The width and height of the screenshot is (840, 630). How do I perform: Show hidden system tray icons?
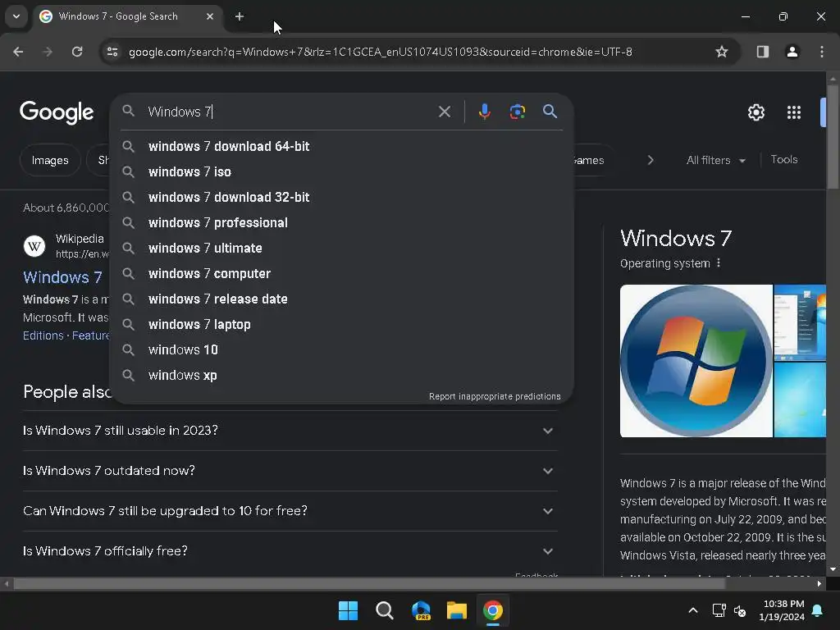coord(692,610)
